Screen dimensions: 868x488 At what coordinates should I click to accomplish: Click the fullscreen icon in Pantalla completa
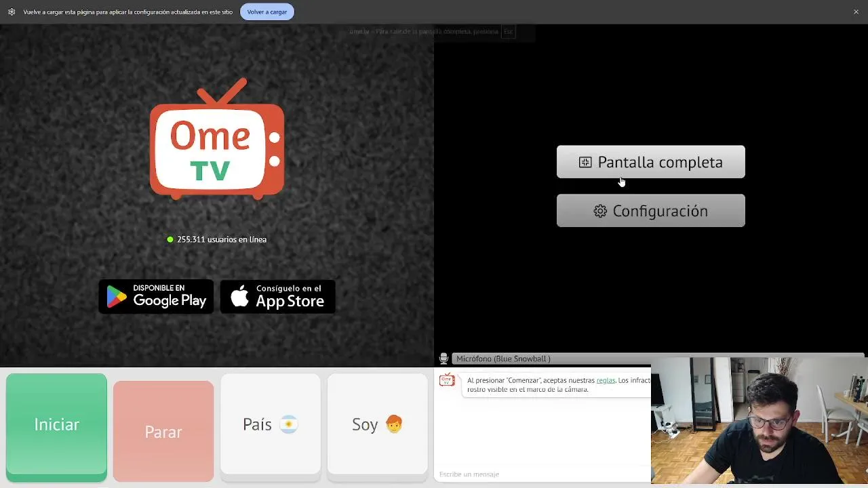point(585,162)
